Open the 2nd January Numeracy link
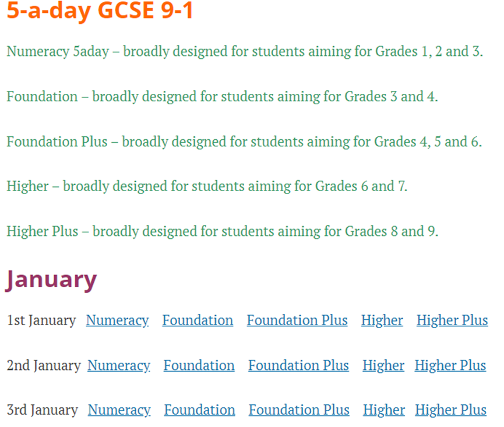The height and width of the screenshot is (427, 504). 119,366
